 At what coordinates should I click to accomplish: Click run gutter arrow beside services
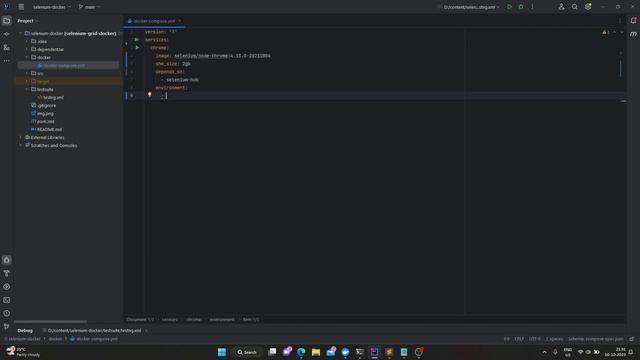pos(137,40)
